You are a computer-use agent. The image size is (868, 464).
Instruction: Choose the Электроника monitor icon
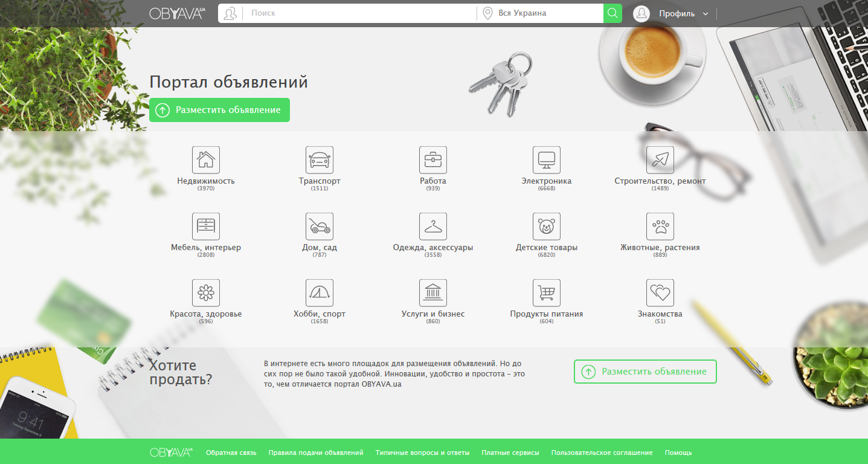[547, 160]
